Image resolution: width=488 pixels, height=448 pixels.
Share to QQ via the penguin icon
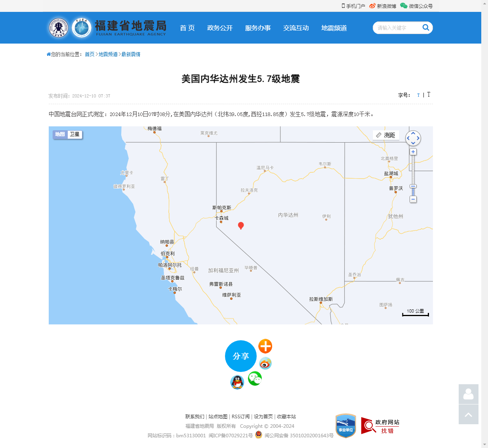tap(237, 382)
